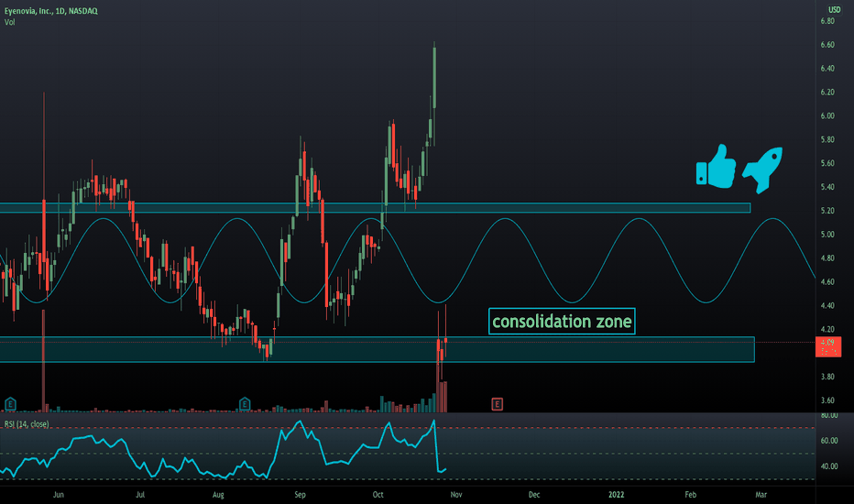Click the 6.60 price axis label
The width and height of the screenshot is (854, 504).
click(x=827, y=45)
